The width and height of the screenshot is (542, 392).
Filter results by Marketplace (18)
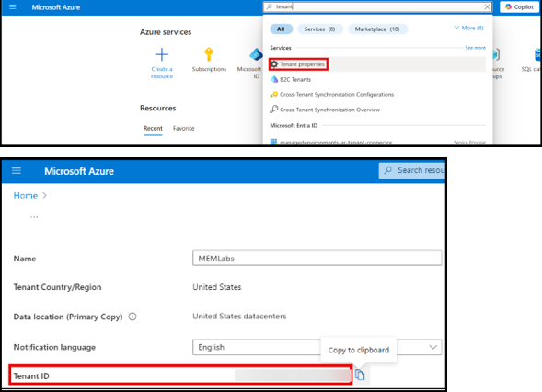377,29
